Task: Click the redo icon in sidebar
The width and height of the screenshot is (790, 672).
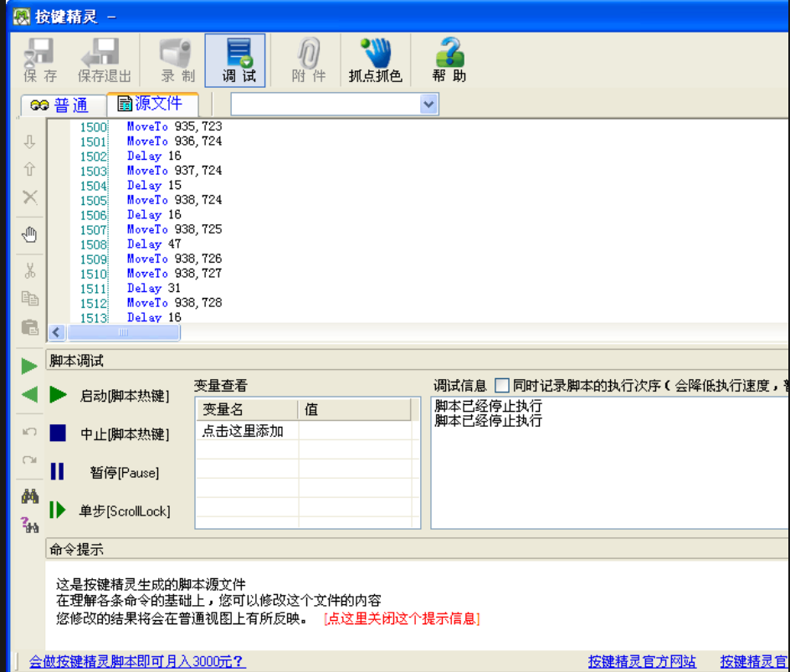Action: (x=30, y=459)
